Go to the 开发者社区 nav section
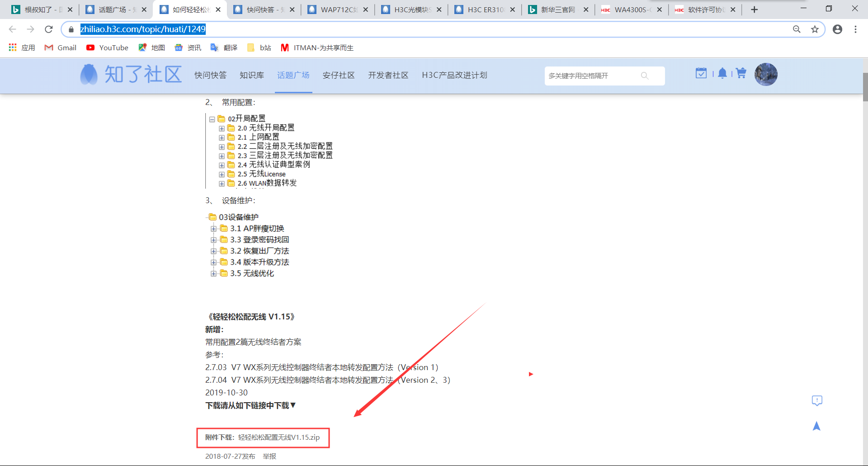 tap(388, 75)
